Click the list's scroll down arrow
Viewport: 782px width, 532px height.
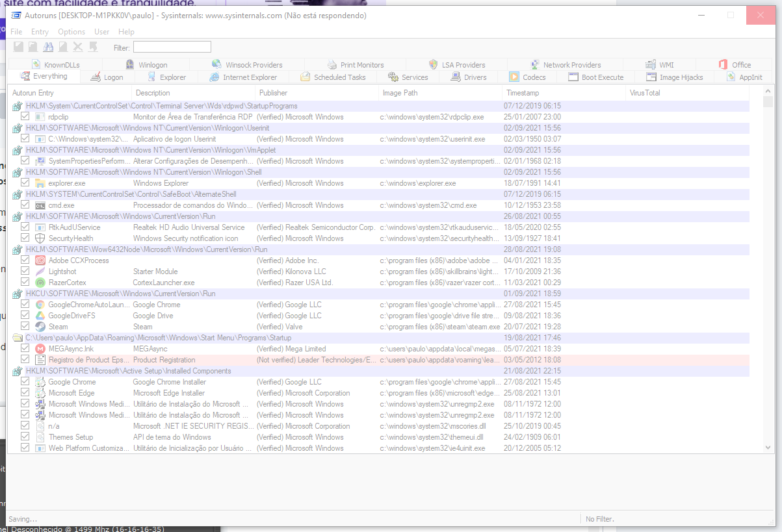point(768,448)
